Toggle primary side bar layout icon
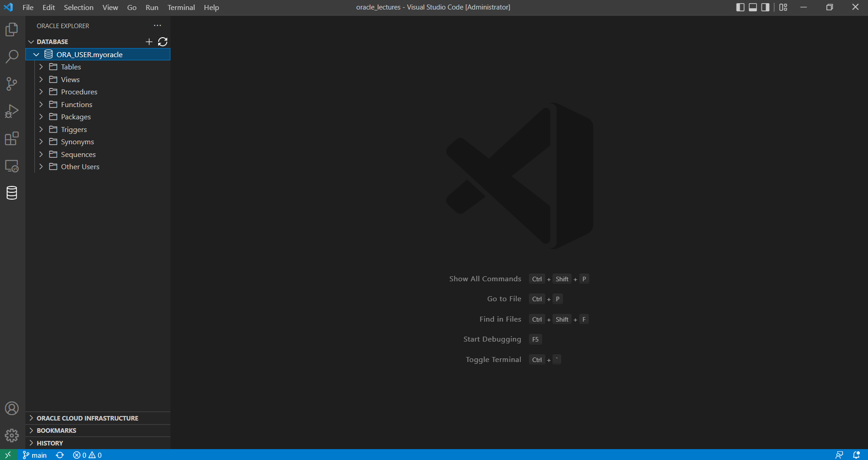Image resolution: width=868 pixels, height=460 pixels. (740, 7)
